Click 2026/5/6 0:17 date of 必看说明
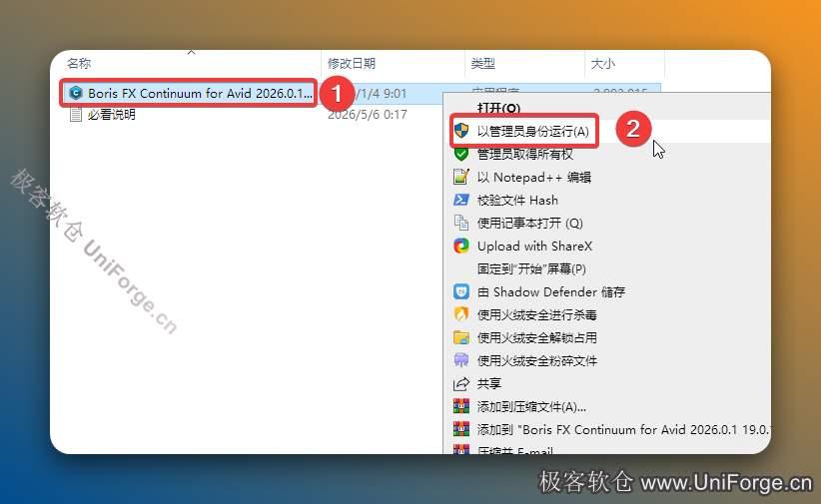The width and height of the screenshot is (821, 504). tap(367, 115)
